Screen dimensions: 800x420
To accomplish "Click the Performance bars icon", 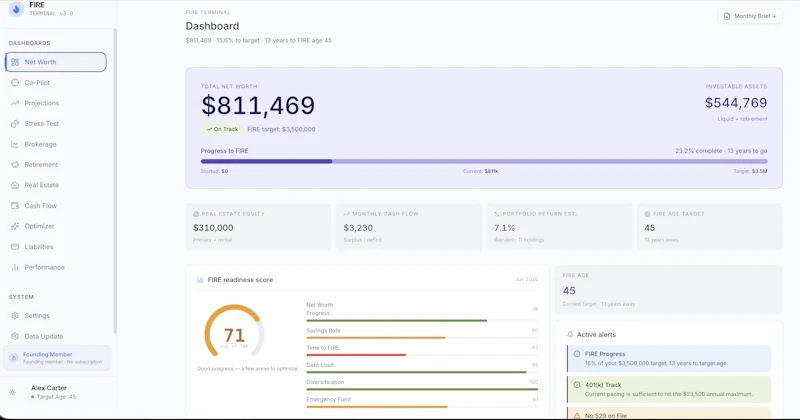I will pyautogui.click(x=15, y=267).
